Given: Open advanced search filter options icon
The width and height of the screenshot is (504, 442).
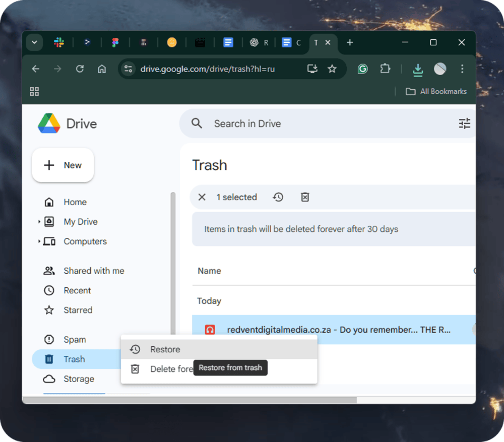Looking at the screenshot, I should [x=464, y=123].
